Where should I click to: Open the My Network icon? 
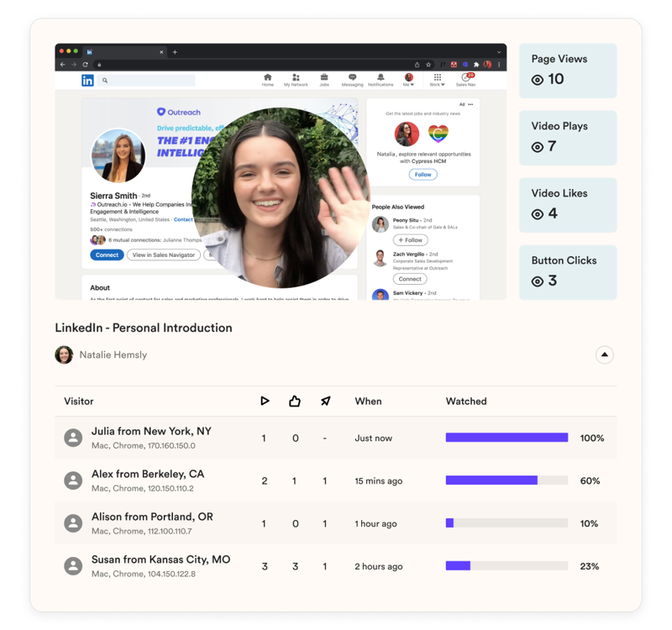click(296, 80)
